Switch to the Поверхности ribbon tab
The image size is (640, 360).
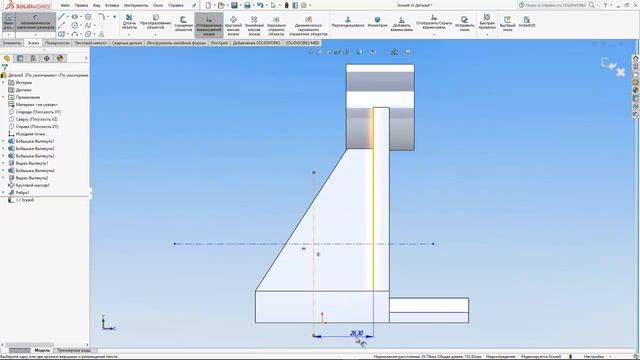(57, 43)
